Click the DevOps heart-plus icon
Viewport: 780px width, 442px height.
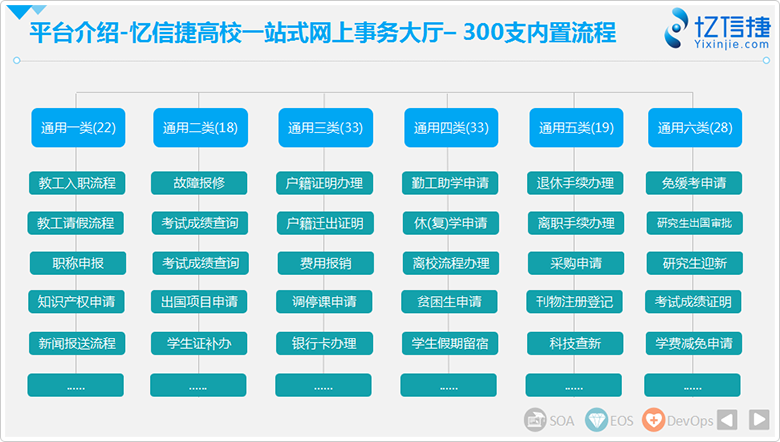pyautogui.click(x=654, y=420)
